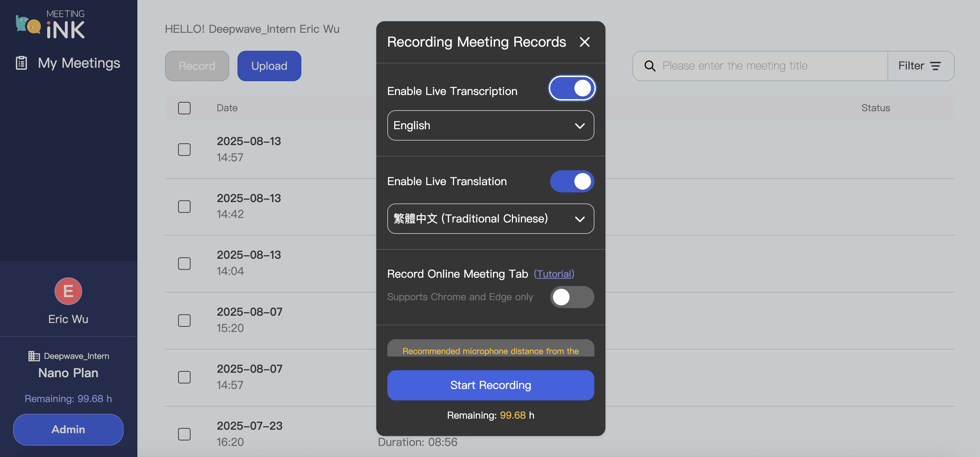
Task: Click the Meeting Ink logo icon
Action: pos(28,25)
